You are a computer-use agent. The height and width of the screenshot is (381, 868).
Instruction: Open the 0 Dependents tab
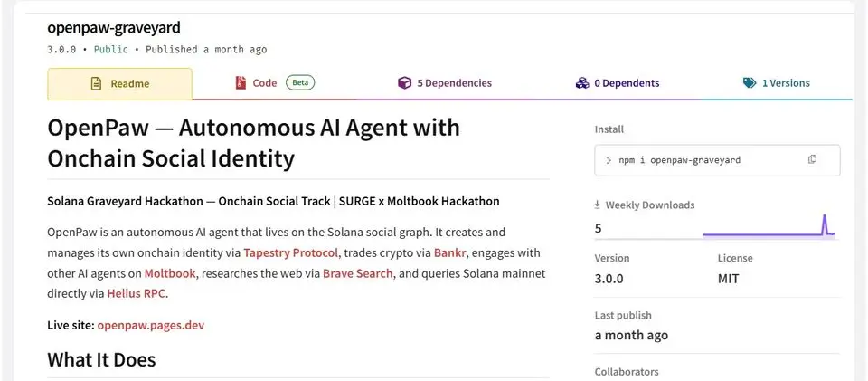pyautogui.click(x=617, y=83)
